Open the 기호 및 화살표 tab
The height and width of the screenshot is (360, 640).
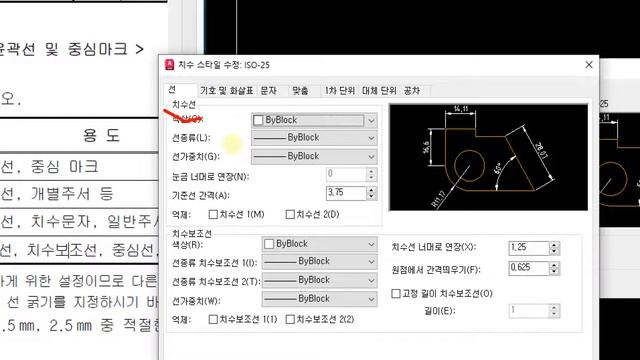coord(227,91)
